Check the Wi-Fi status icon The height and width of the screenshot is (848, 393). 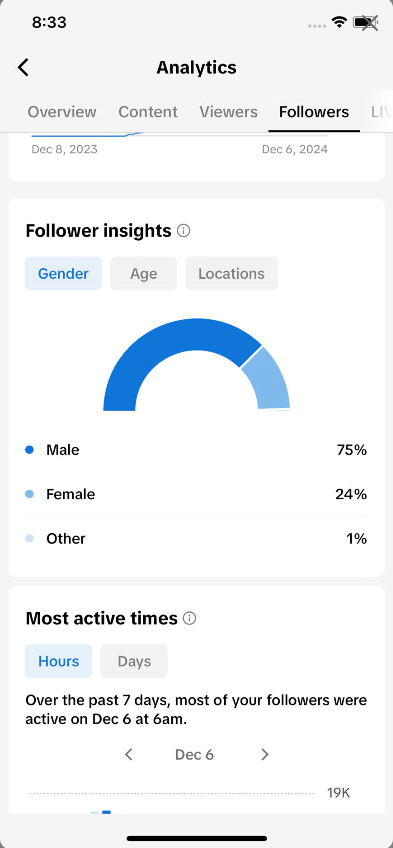click(x=339, y=22)
